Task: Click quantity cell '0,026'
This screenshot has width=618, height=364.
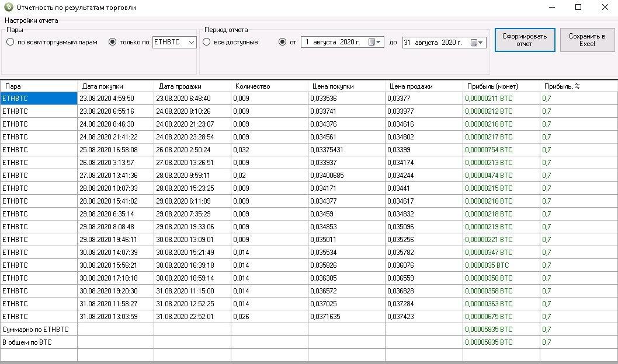Action: pos(270,317)
